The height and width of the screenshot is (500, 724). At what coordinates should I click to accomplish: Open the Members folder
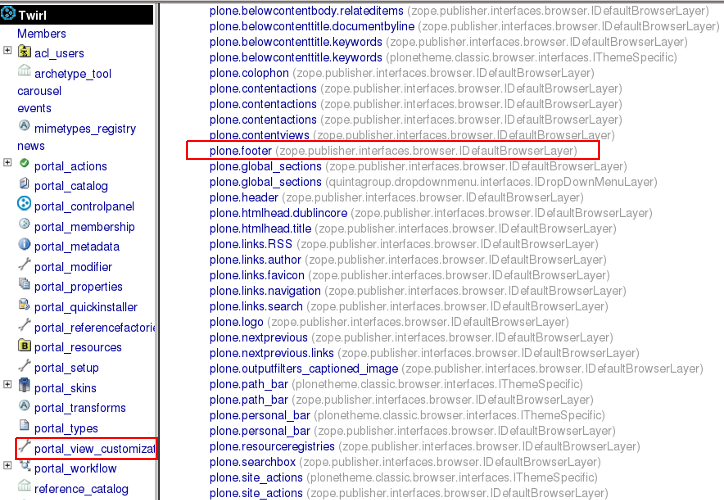pos(42,34)
